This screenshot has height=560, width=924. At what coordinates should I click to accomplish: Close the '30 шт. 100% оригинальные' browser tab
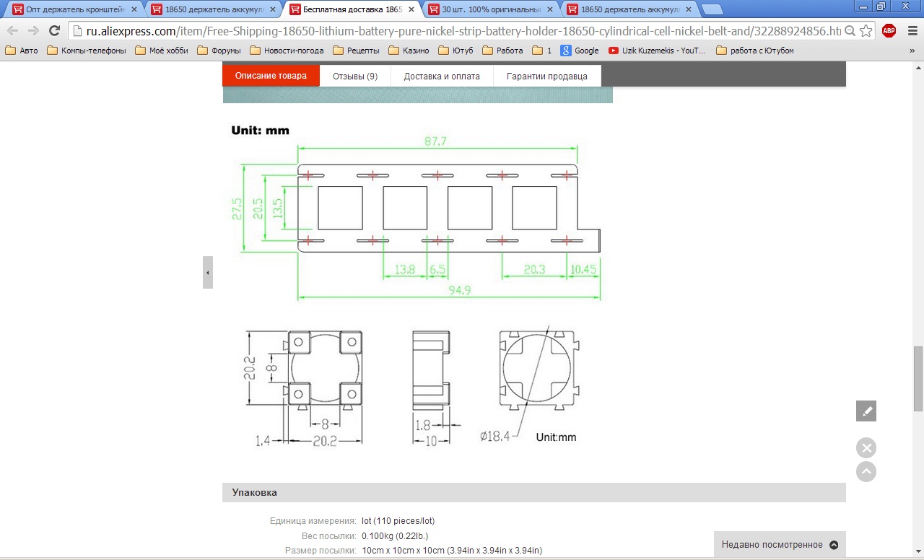pos(550,9)
